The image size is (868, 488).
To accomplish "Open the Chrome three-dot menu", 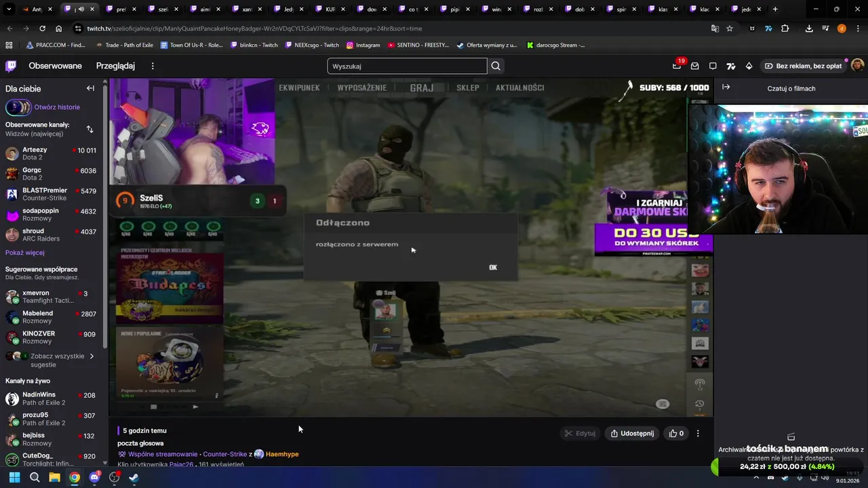I will click(x=857, y=28).
